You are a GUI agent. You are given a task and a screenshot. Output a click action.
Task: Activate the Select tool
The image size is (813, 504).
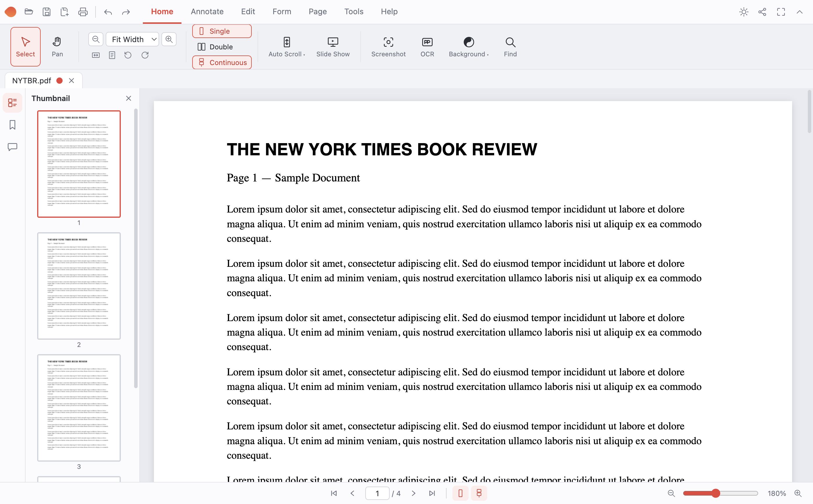(x=25, y=47)
